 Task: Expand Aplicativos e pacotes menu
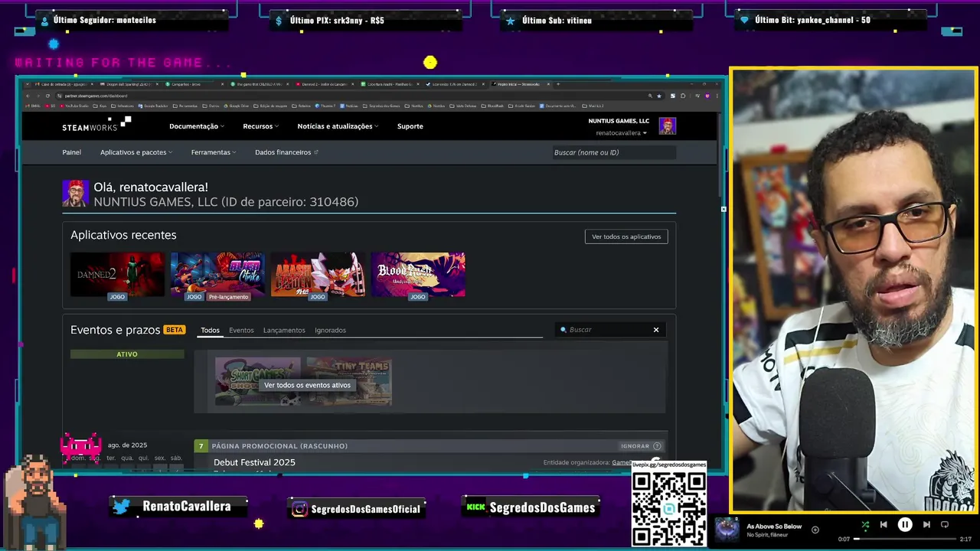136,152
